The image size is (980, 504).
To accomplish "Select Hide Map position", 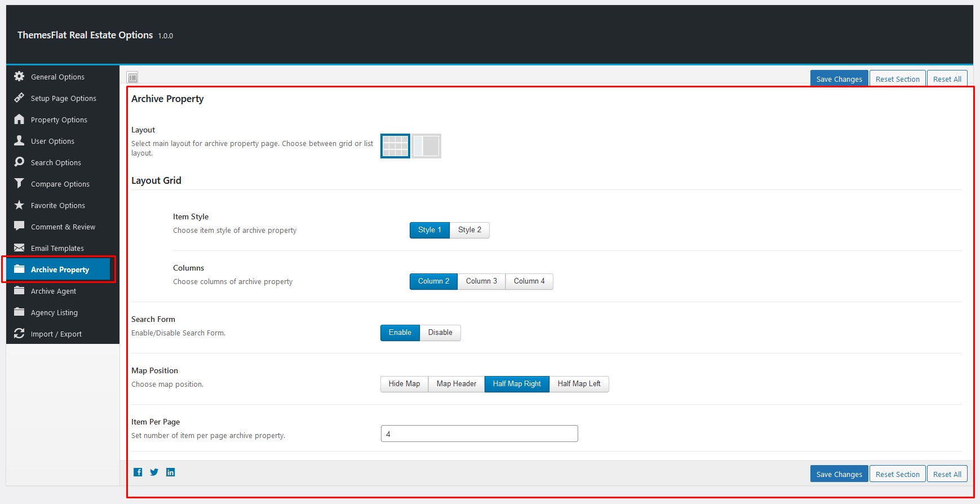I will [x=404, y=384].
